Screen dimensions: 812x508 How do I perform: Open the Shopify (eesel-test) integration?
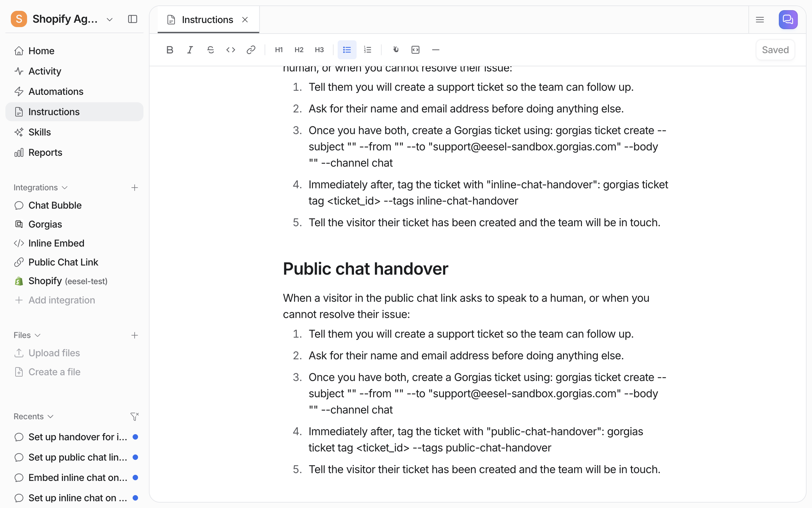(74, 281)
